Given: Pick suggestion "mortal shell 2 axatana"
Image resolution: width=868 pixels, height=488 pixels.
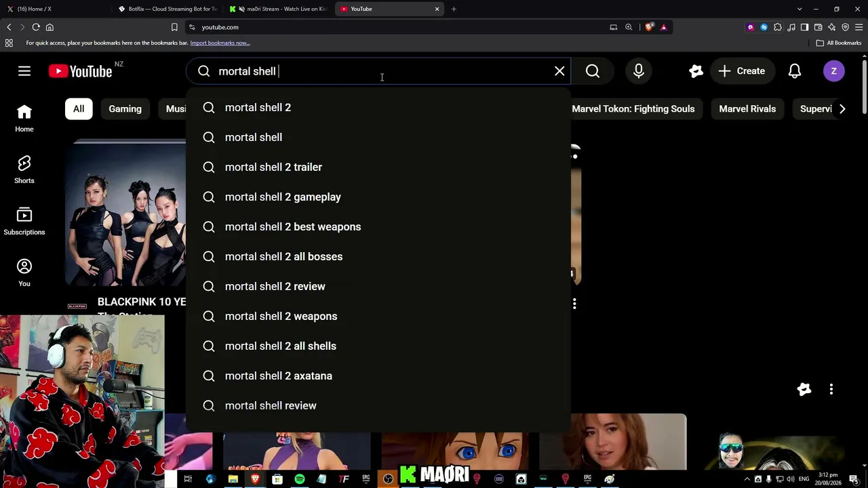Looking at the screenshot, I should tap(378, 375).
